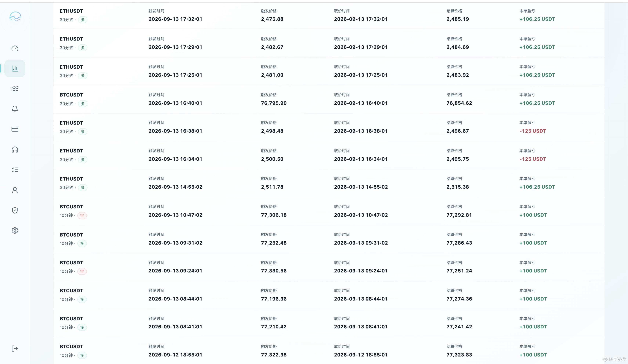Open notifications bell icon in sidebar
The height and width of the screenshot is (364, 628).
point(15,109)
